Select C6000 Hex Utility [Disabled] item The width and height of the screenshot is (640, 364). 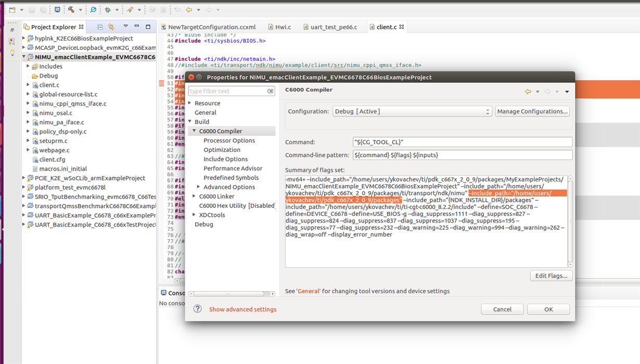[237, 205]
